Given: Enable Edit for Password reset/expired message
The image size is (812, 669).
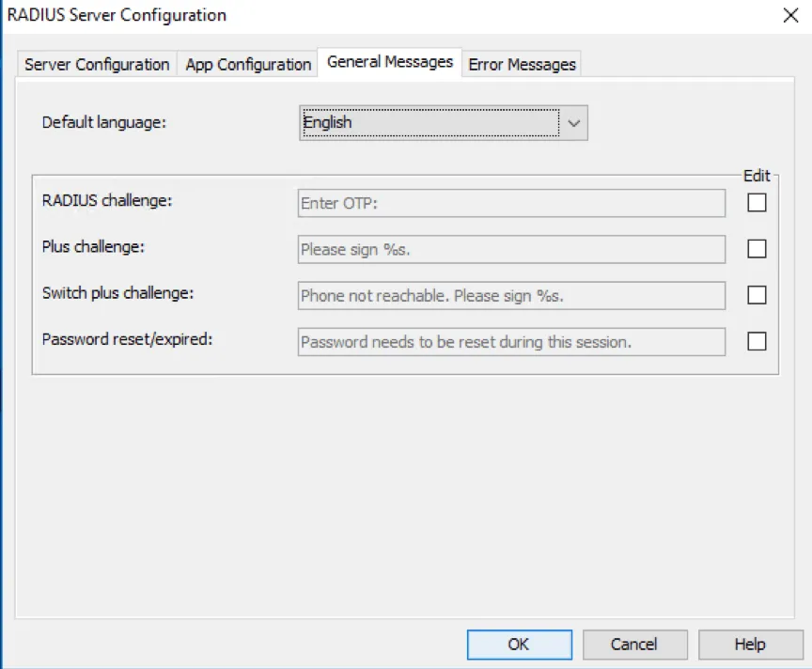Looking at the screenshot, I should click(757, 341).
